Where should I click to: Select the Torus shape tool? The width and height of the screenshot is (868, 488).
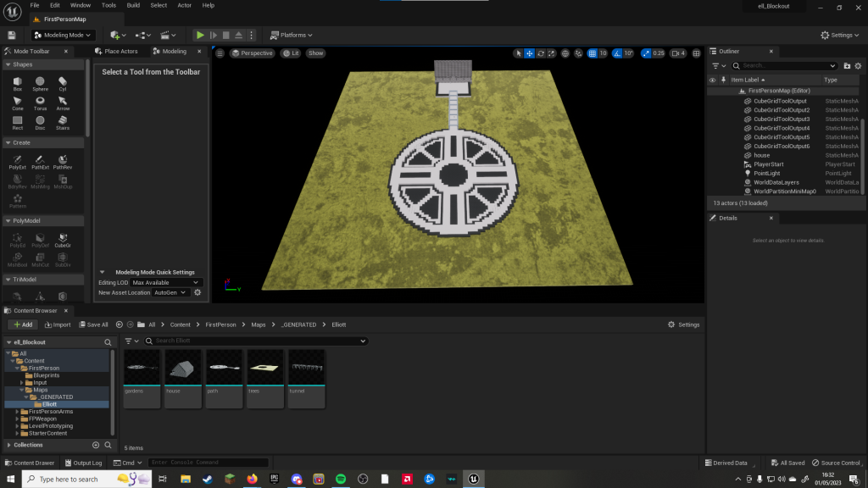coord(40,101)
